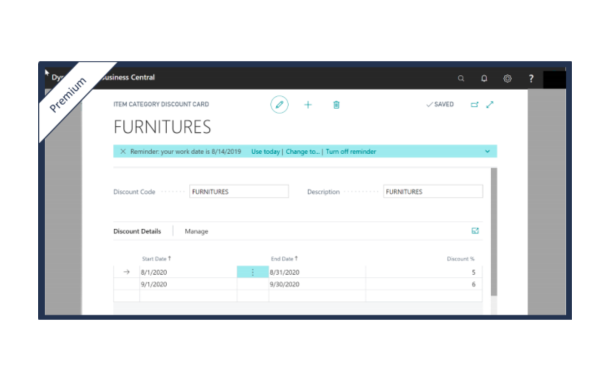This screenshot has width=610, height=381.
Task: Click the FURNITURES page title
Action: [162, 127]
